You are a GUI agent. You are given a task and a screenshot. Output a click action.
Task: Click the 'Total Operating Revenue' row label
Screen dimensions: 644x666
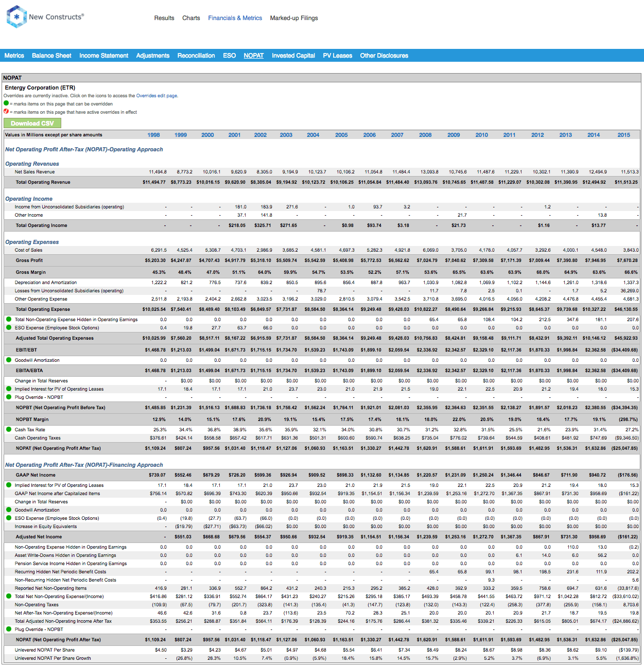click(x=43, y=182)
